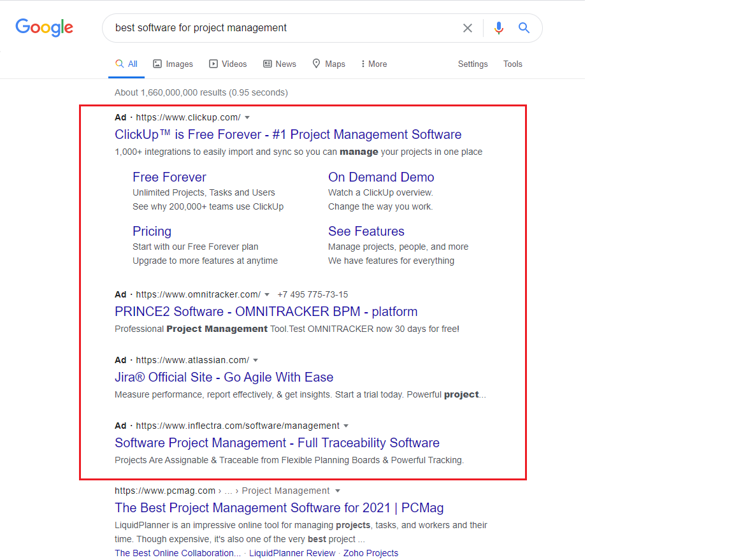Image resolution: width=734 pixels, height=560 pixels.
Task: Click the results count text About 1,660,000,000 results
Action: pos(201,93)
